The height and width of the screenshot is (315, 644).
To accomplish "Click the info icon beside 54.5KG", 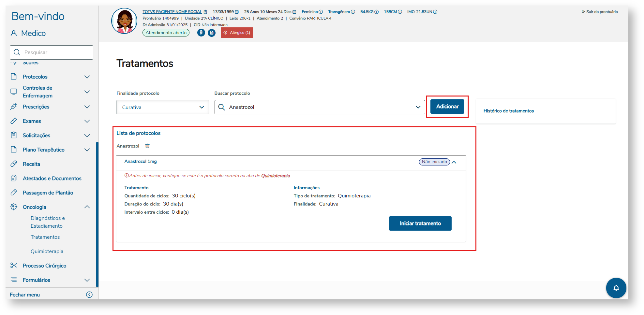I will [x=377, y=12].
